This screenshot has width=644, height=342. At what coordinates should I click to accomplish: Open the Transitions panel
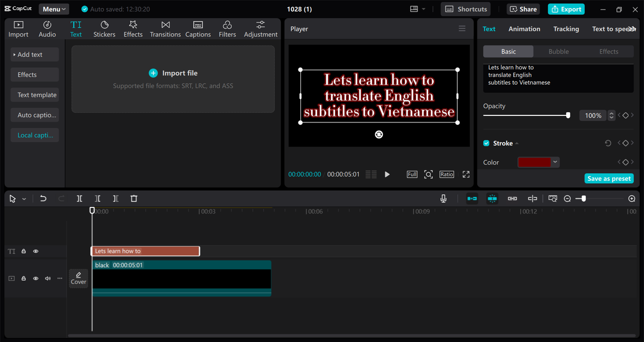tap(165, 29)
